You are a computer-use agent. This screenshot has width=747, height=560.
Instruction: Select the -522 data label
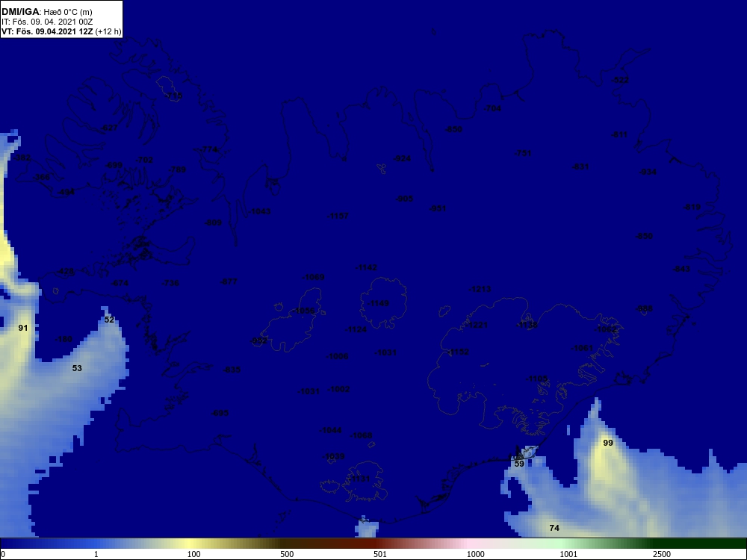[x=620, y=80]
